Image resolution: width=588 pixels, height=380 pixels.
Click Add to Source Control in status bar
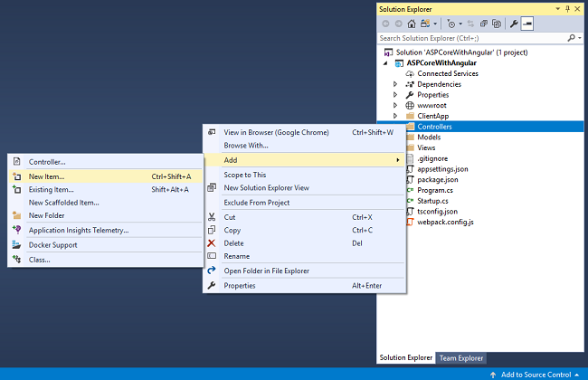click(x=536, y=375)
